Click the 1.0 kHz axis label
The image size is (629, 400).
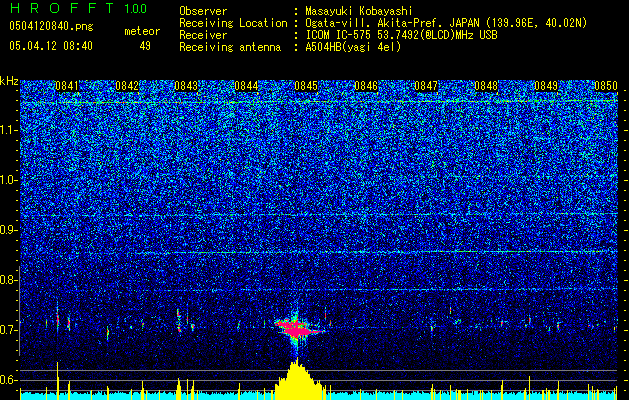[x=8, y=180]
